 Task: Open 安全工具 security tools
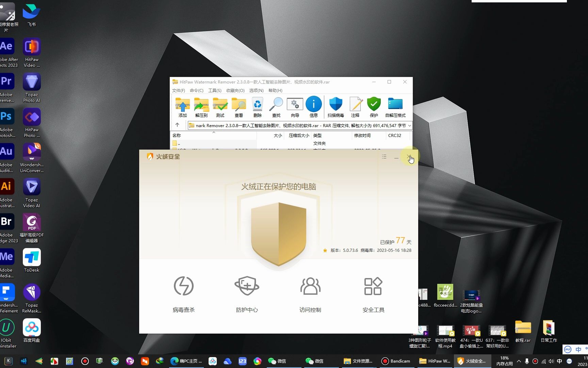coord(374,294)
